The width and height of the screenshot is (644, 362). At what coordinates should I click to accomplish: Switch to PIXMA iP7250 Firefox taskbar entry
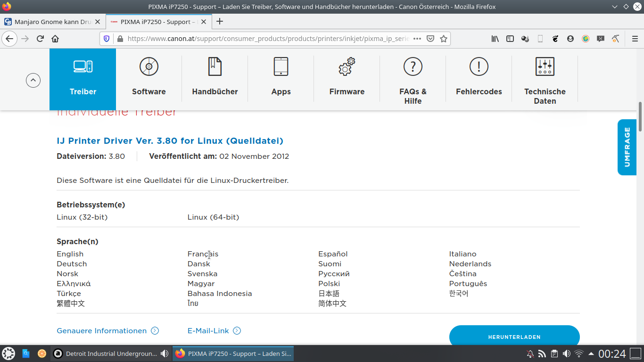click(x=233, y=354)
